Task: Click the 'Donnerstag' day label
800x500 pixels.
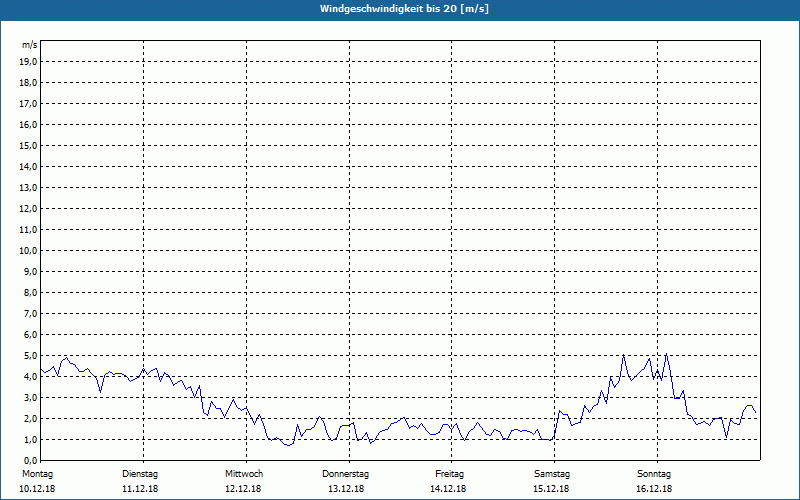Action: (345, 474)
